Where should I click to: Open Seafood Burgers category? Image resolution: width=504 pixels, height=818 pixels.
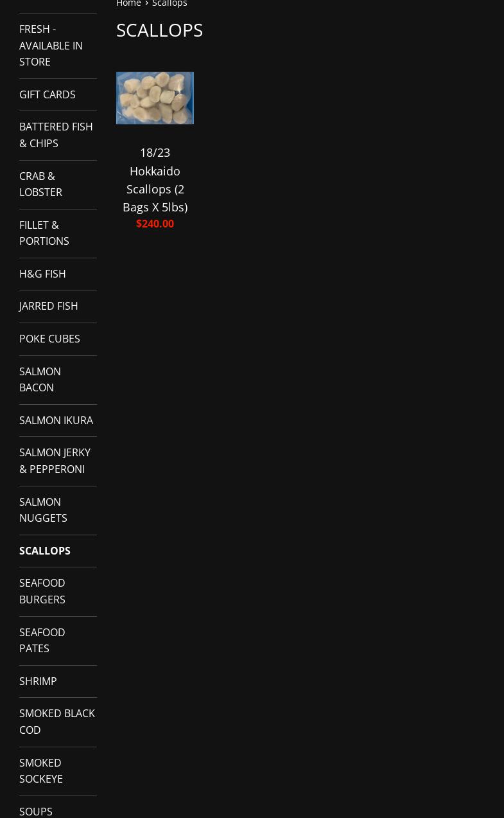(x=42, y=591)
